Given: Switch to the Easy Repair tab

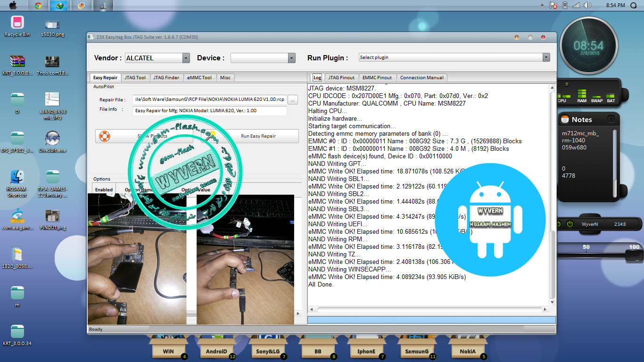Looking at the screenshot, I should [105, 77].
